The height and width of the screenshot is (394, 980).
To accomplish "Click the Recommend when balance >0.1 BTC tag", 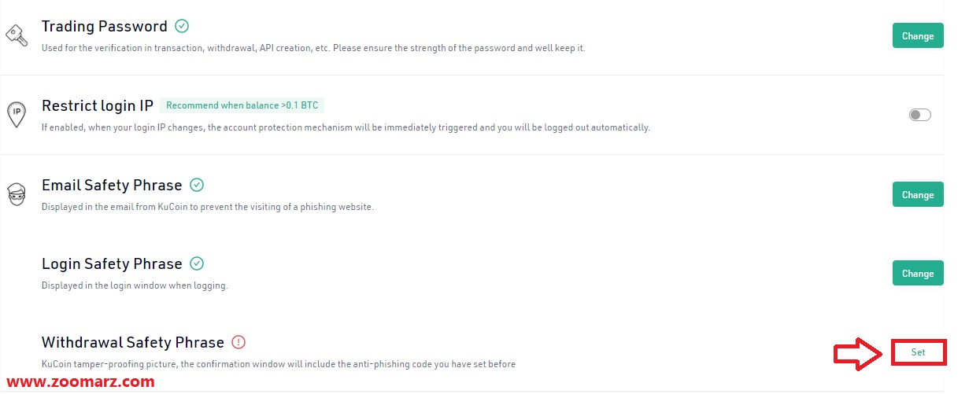I will tap(242, 105).
